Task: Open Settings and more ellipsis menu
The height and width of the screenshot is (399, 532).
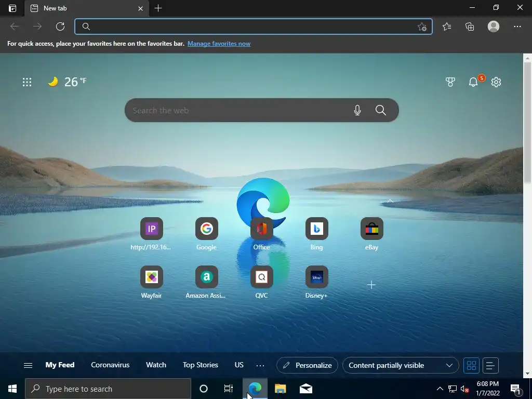Action: pyautogui.click(x=517, y=26)
